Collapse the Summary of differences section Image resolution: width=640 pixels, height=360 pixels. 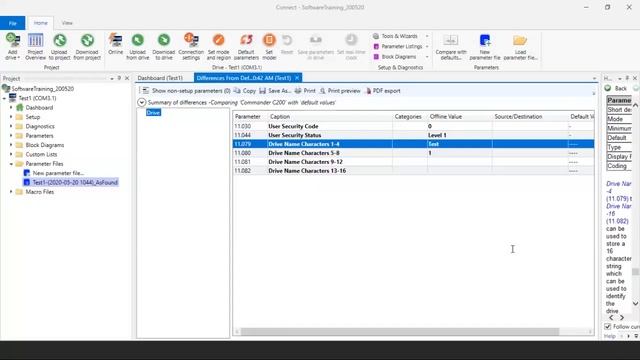click(142, 102)
